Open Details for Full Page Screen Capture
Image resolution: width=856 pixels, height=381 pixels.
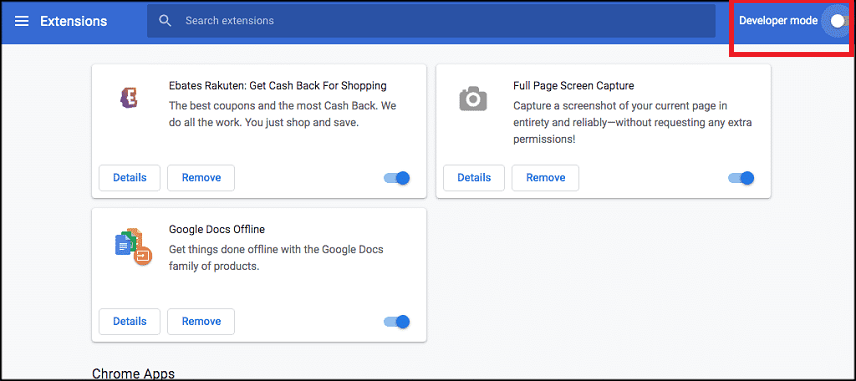pos(474,178)
